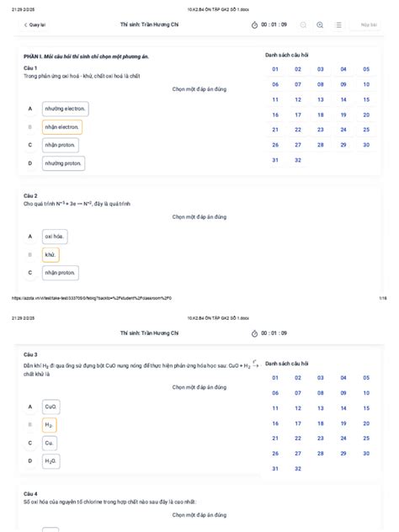Click the zoom in magnifier icon
The height and width of the screenshot is (532, 399).
coord(320,24)
